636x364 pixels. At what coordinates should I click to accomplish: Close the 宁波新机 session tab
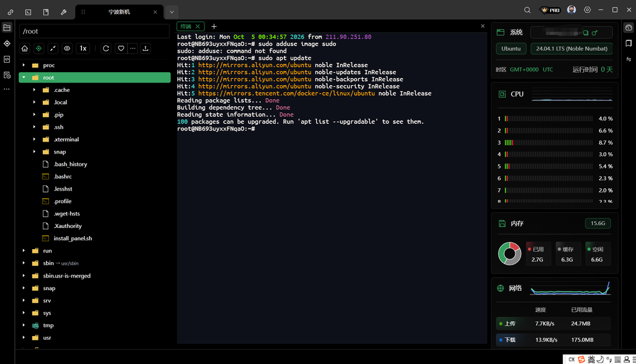(155, 12)
